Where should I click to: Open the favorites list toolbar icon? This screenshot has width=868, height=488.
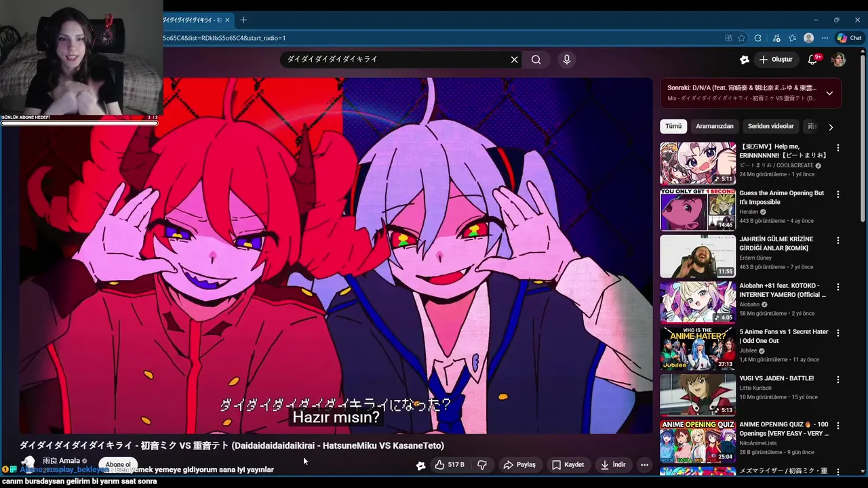792,38
